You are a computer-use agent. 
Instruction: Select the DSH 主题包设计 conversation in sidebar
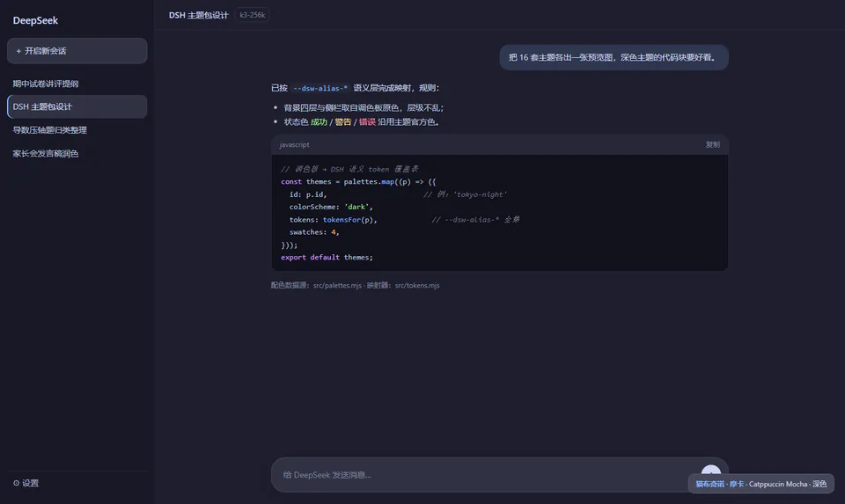pos(77,106)
